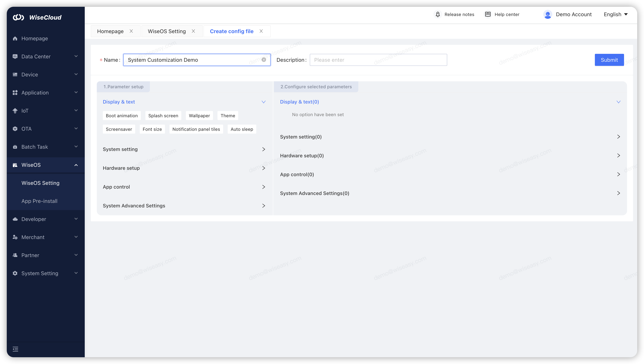Collapse sidebar using bottom menu icon
The height and width of the screenshot is (364, 644).
pyautogui.click(x=15, y=349)
